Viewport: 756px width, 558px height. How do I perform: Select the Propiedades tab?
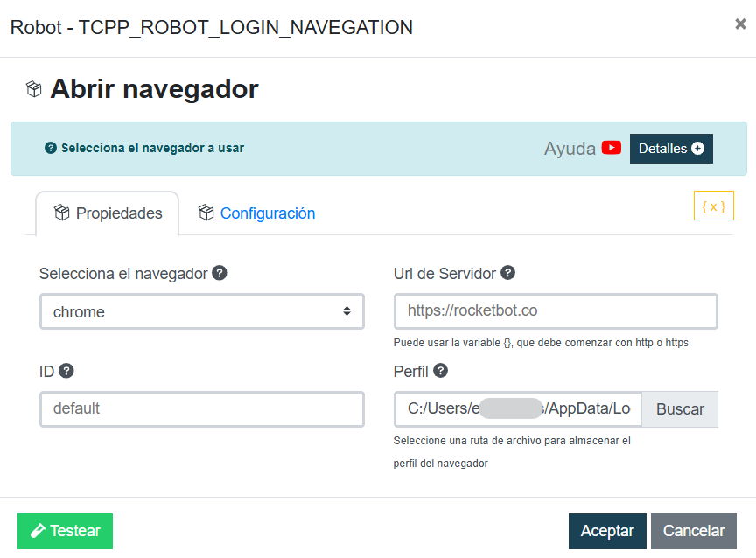[x=108, y=213]
